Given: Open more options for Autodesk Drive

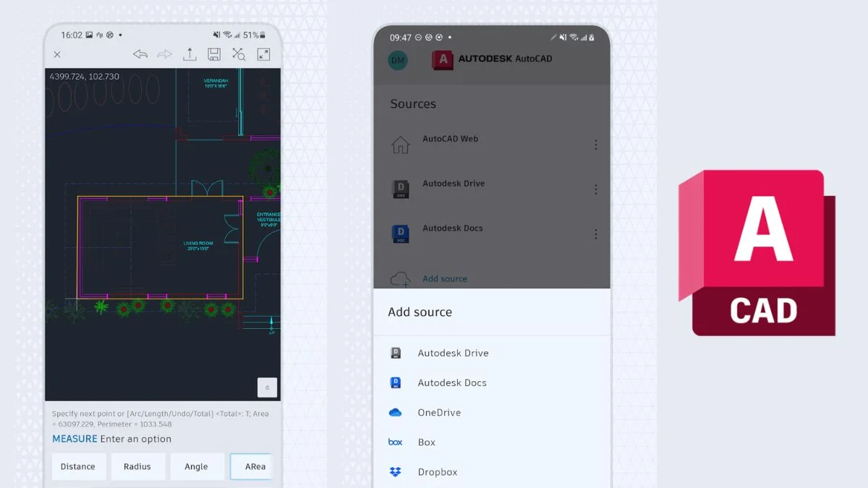Looking at the screenshot, I should 596,189.
